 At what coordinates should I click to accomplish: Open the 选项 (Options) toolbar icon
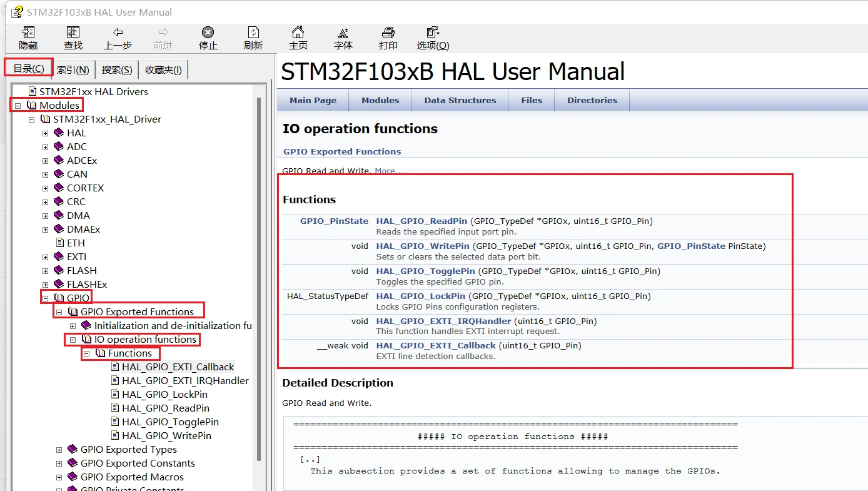click(x=433, y=33)
